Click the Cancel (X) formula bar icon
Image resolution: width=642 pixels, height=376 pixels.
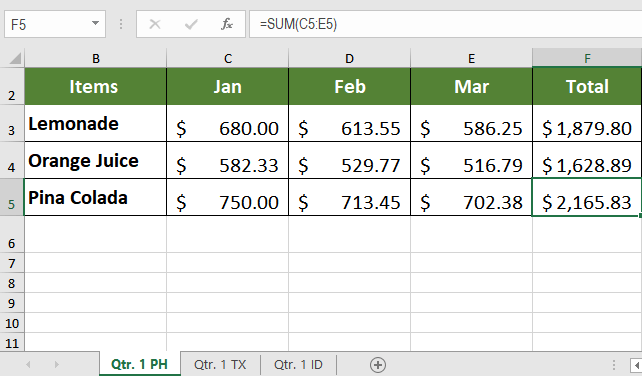click(155, 25)
